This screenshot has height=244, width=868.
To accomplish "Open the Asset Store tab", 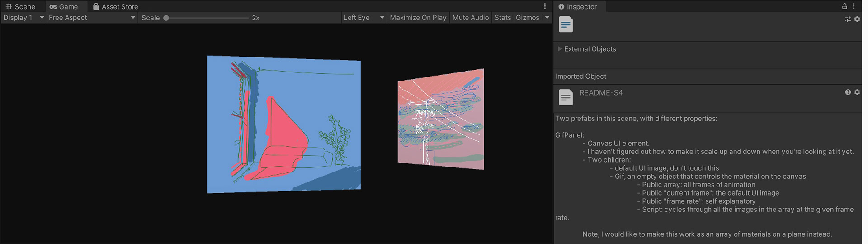I will coord(115,6).
